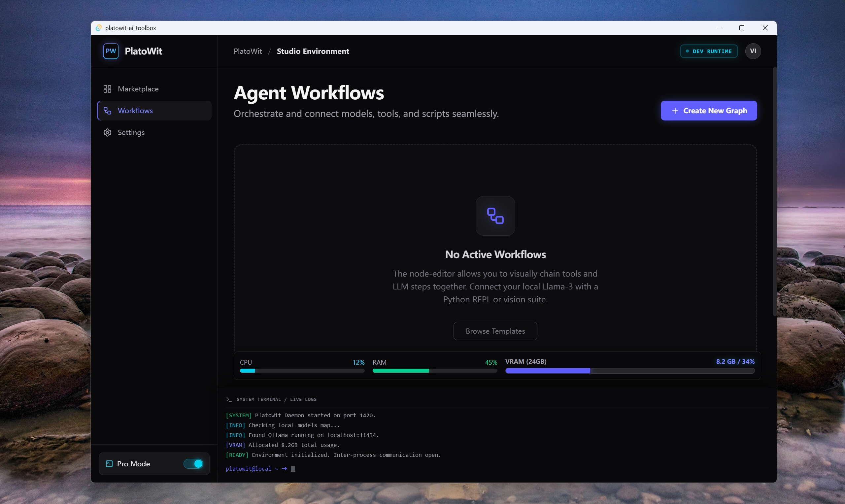Click the plus icon in Create New Graph
The width and height of the screenshot is (845, 504).
pos(675,111)
